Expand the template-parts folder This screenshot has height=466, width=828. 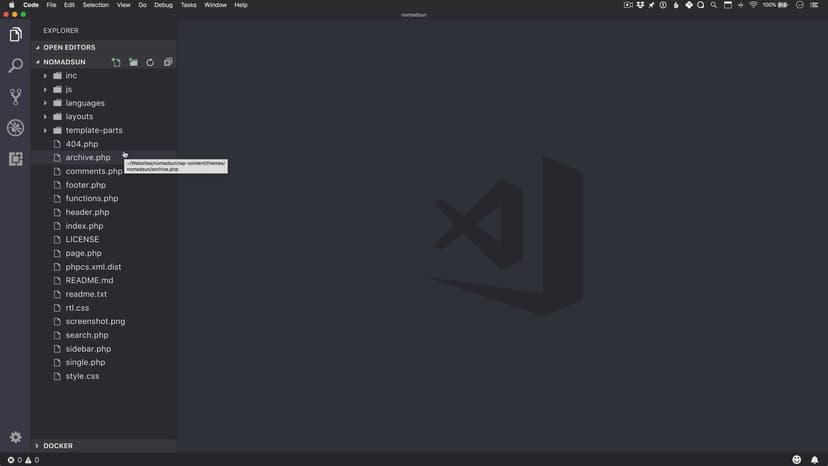click(x=93, y=130)
